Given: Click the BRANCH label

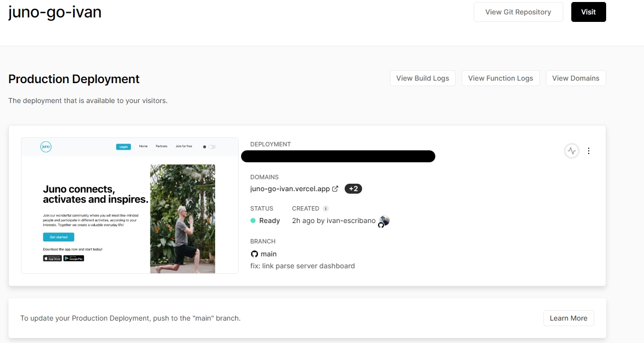Looking at the screenshot, I should click(x=263, y=241).
